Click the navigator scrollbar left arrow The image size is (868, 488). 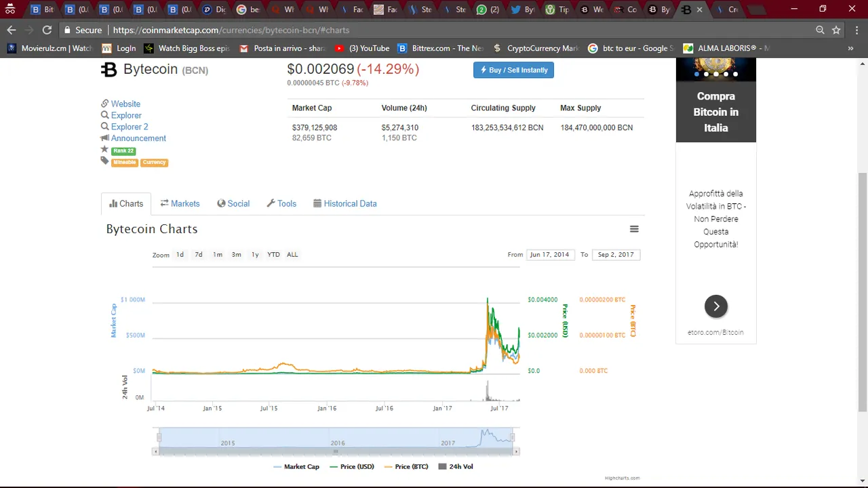(155, 451)
